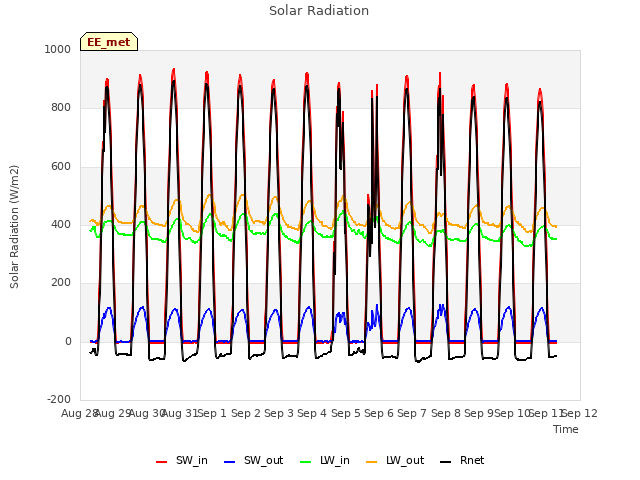Click the Sep 7 x-axis tick label
The height and width of the screenshot is (480, 640).
412,413
